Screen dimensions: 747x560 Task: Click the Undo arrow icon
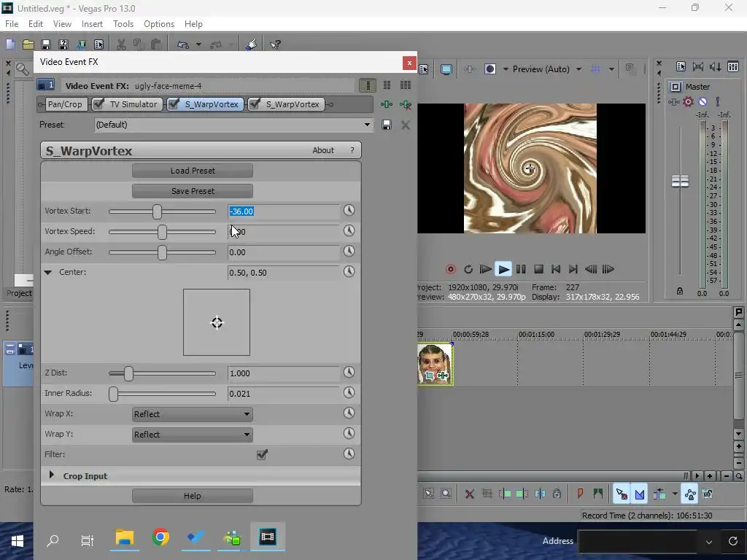point(183,44)
